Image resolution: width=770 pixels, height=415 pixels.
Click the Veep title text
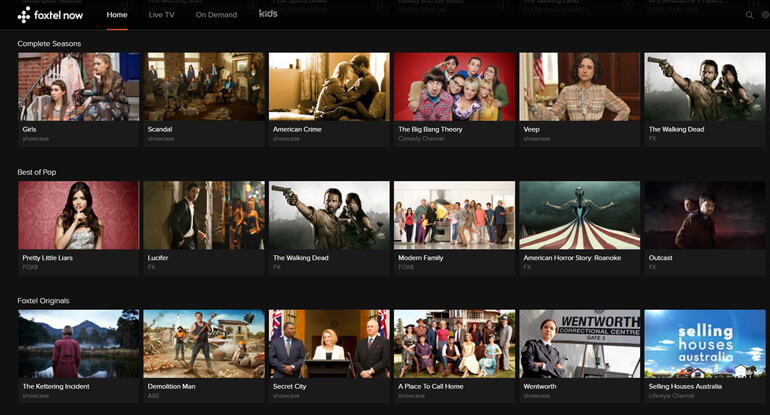[x=532, y=129]
